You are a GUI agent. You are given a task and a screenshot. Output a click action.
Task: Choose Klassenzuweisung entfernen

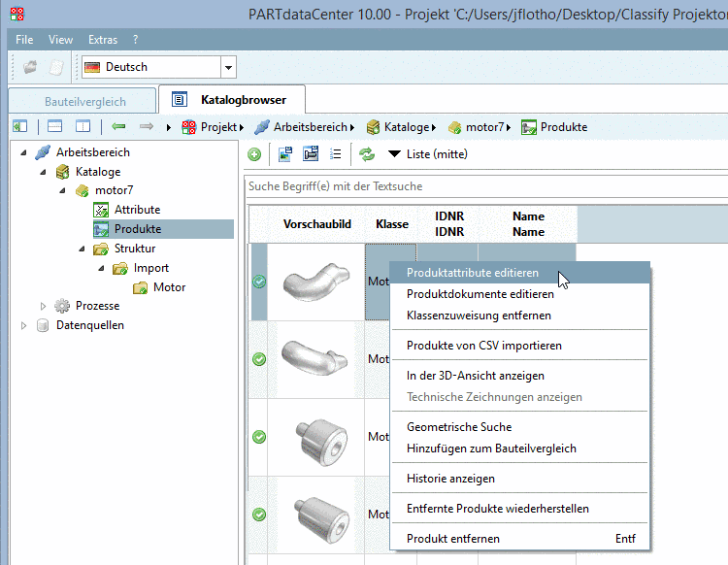tap(520, 316)
